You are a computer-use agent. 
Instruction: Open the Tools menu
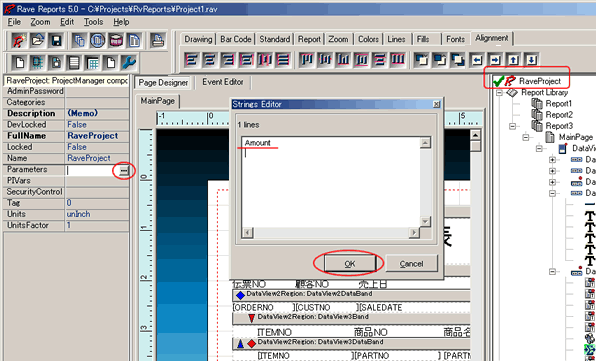(93, 22)
